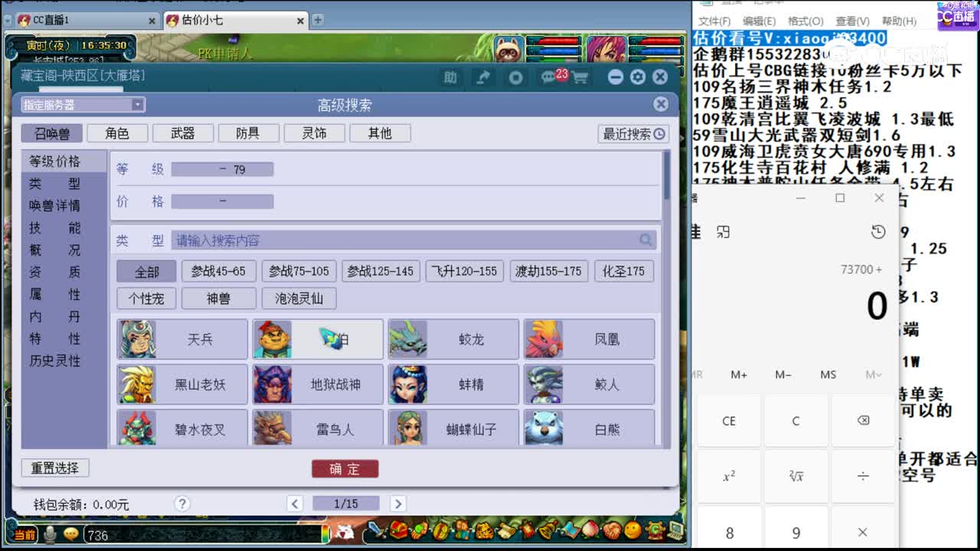Go to next results page arrow
980x551 pixels.
tap(397, 503)
